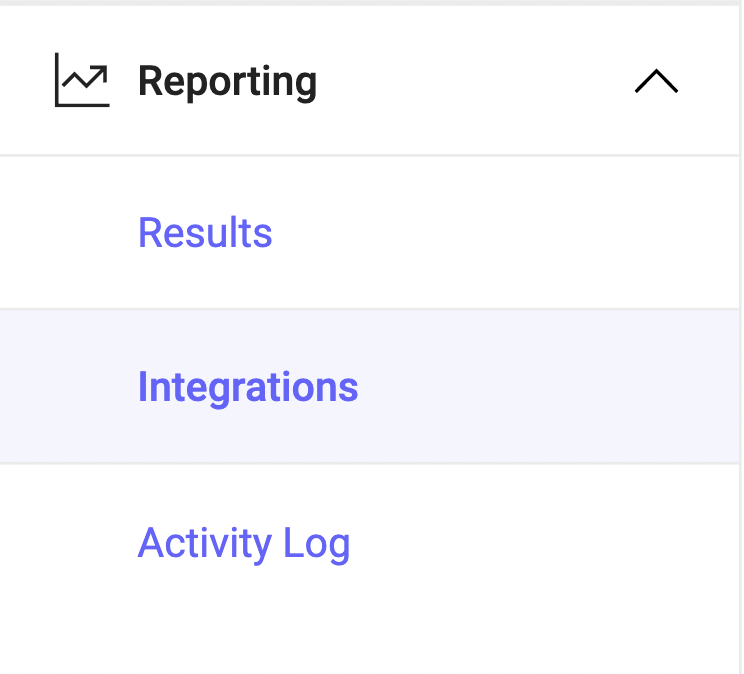Click the bold Reporting label
This screenshot has height=674, width=744.
(227, 81)
